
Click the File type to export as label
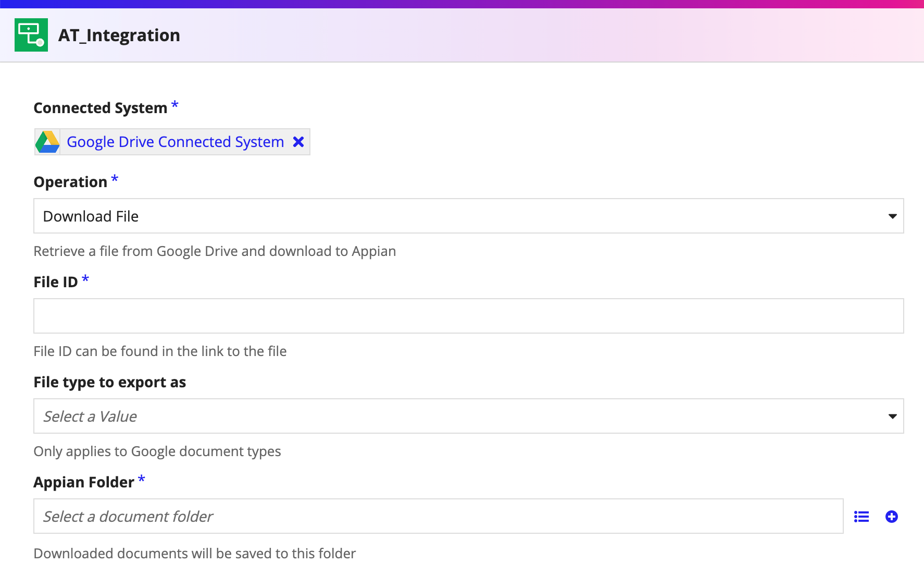click(110, 382)
